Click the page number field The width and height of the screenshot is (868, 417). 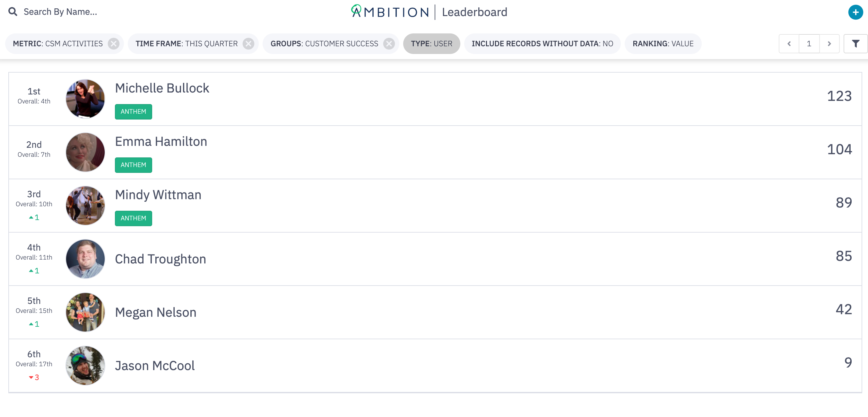pos(809,43)
